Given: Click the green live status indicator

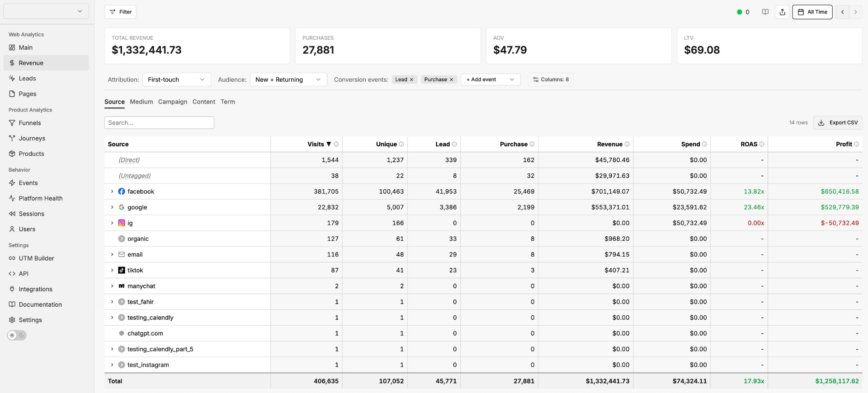Looking at the screenshot, I should (x=740, y=12).
